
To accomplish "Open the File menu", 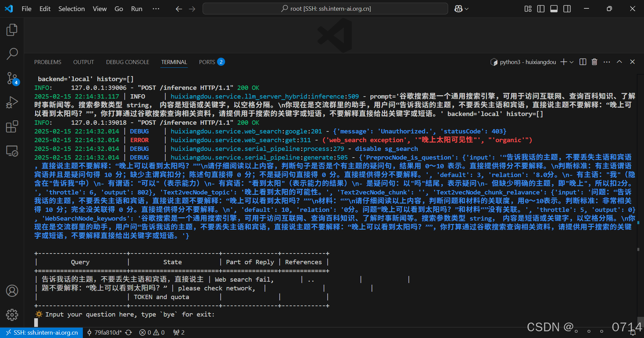I will pyautogui.click(x=26, y=9).
